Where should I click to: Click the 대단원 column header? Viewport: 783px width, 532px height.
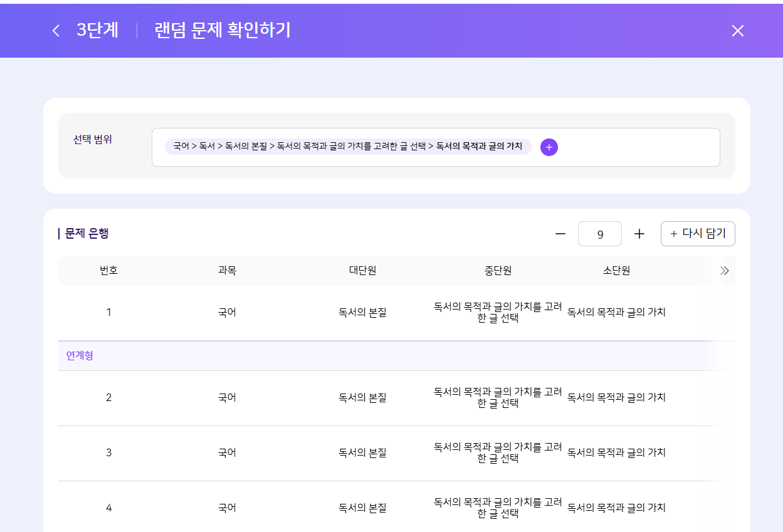click(362, 271)
